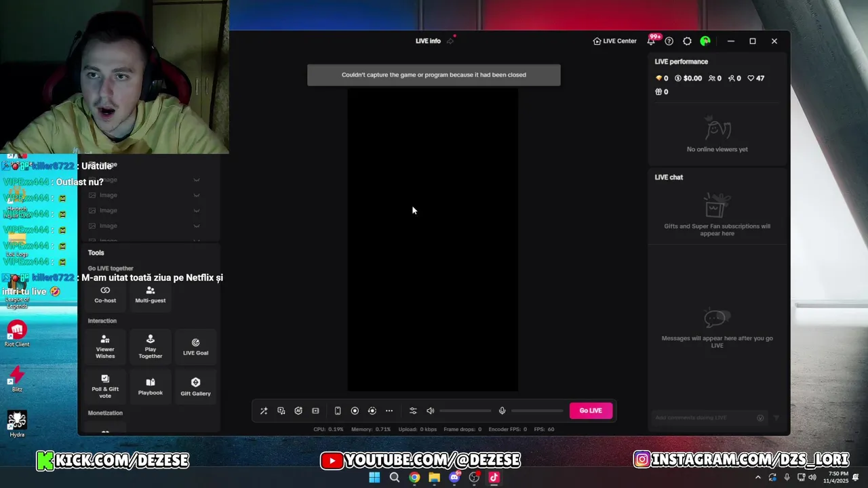Open the help question mark icon
Image resolution: width=868 pixels, height=488 pixels.
pyautogui.click(x=669, y=41)
